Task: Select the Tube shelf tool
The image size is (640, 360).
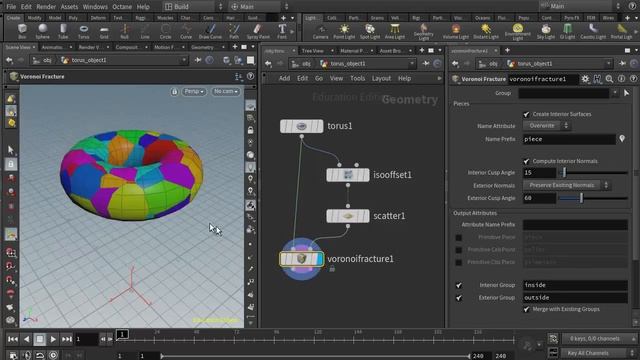Action: pos(63,31)
